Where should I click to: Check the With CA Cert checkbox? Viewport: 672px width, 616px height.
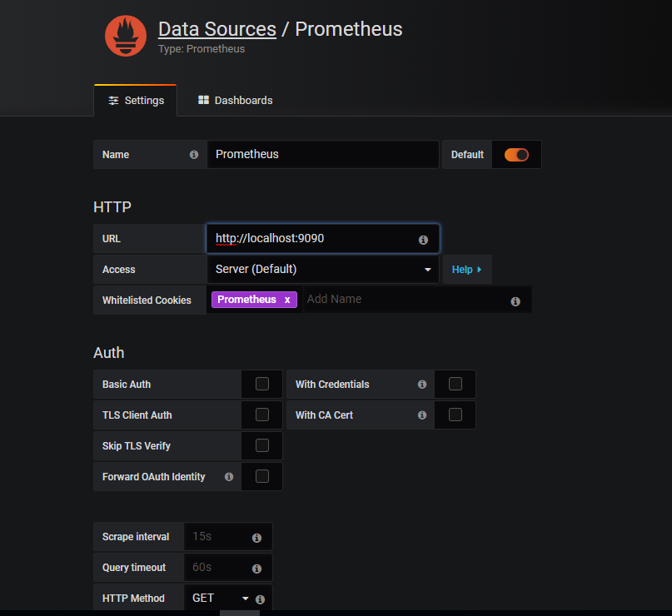(455, 415)
